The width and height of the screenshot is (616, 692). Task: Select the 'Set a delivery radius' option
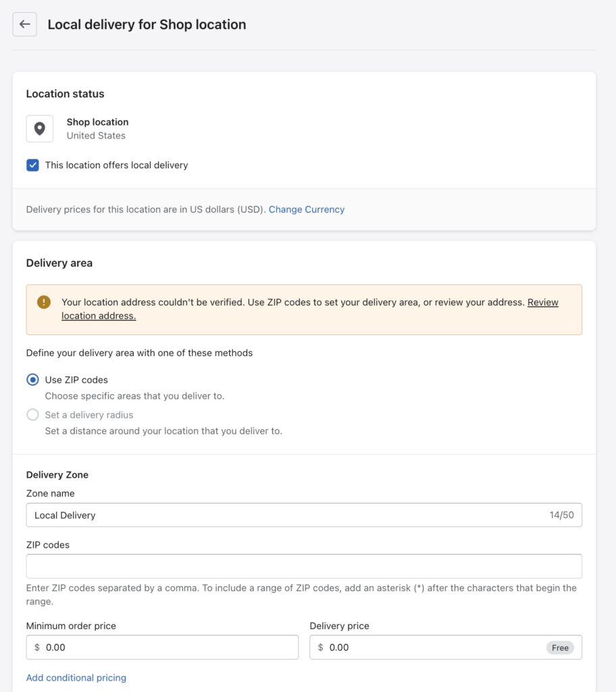(x=32, y=414)
